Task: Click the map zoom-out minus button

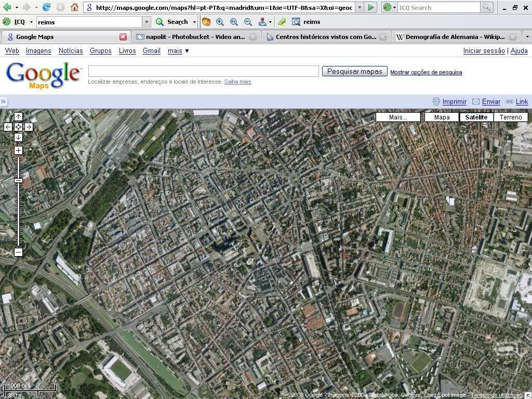Action: (x=18, y=252)
